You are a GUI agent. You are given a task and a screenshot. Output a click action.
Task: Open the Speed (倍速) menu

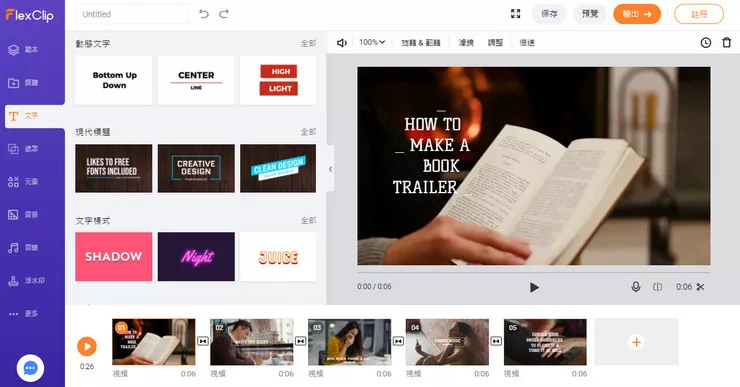[527, 43]
